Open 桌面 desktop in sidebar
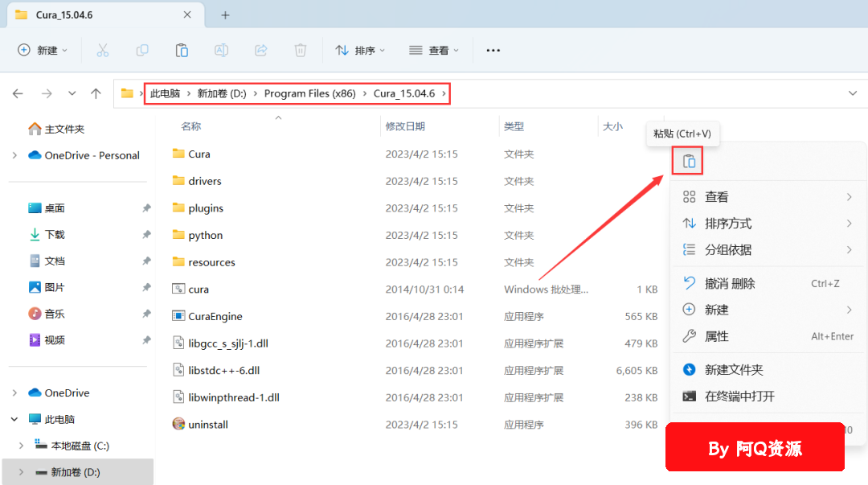The image size is (868, 485). pos(47,208)
